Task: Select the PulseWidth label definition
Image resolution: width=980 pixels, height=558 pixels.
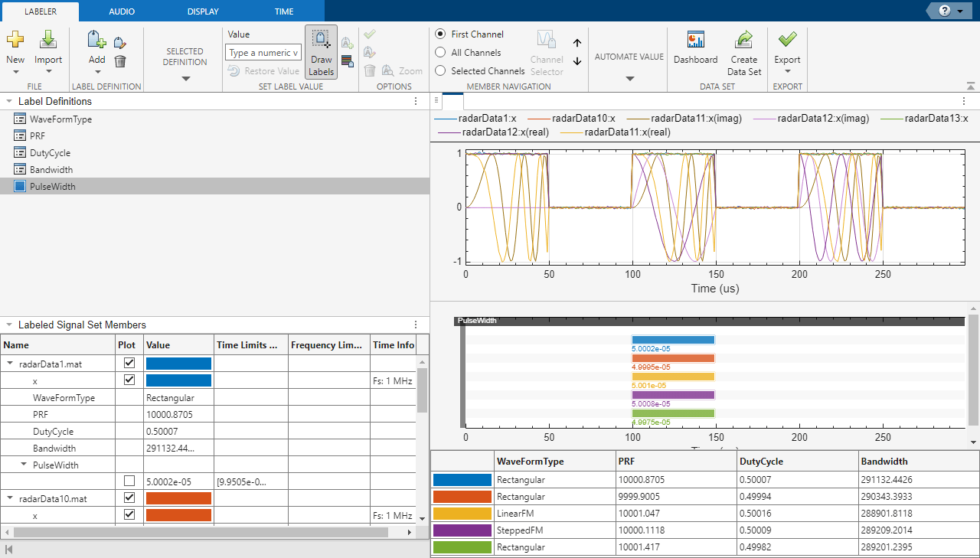Action: (x=53, y=186)
